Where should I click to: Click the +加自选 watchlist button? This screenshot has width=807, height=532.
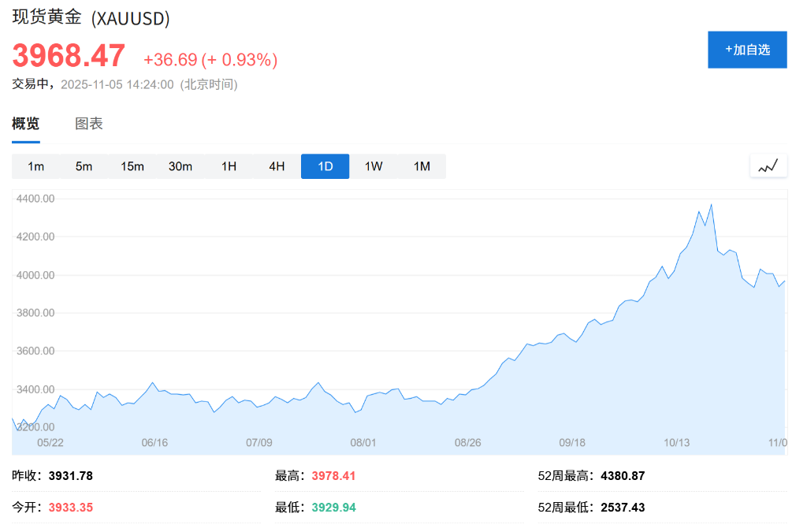(747, 49)
